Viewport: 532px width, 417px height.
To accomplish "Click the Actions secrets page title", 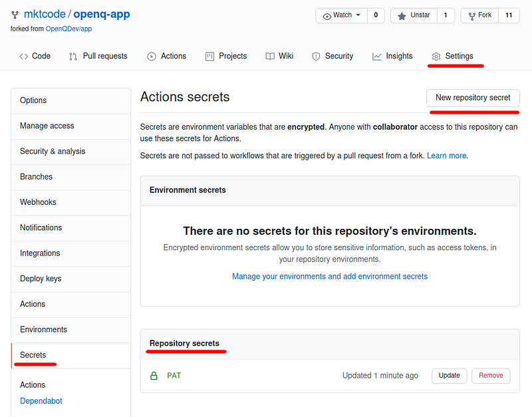I will [x=185, y=97].
